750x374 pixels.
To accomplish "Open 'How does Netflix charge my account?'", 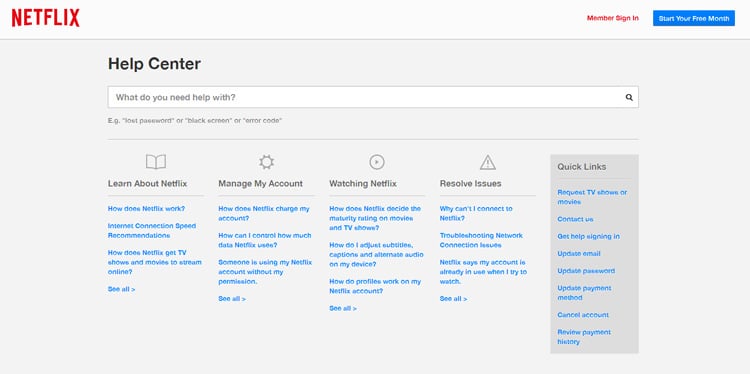I will pyautogui.click(x=264, y=213).
